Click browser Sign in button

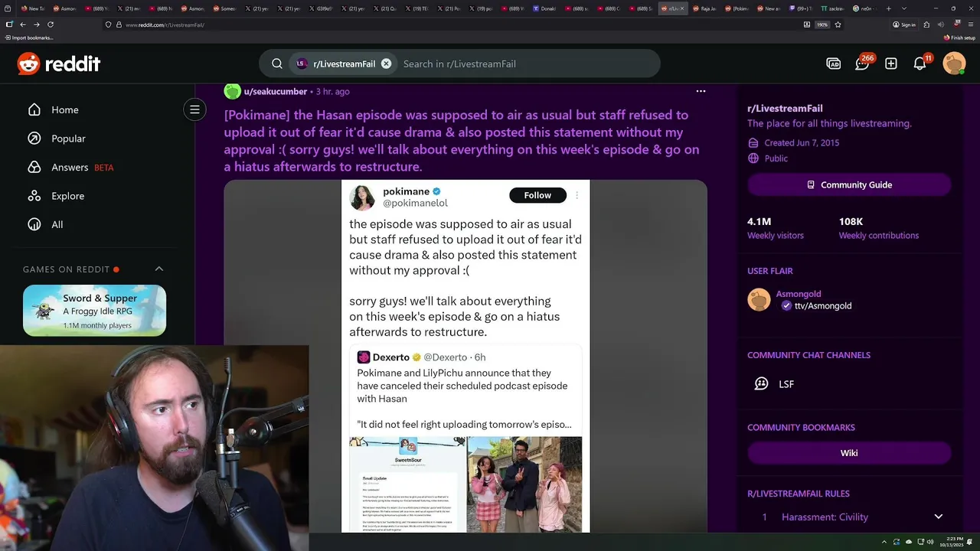pyautogui.click(x=904, y=24)
